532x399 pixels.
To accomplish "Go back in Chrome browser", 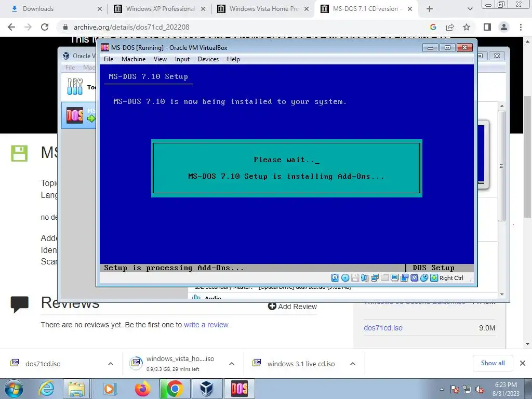I will [x=11, y=27].
